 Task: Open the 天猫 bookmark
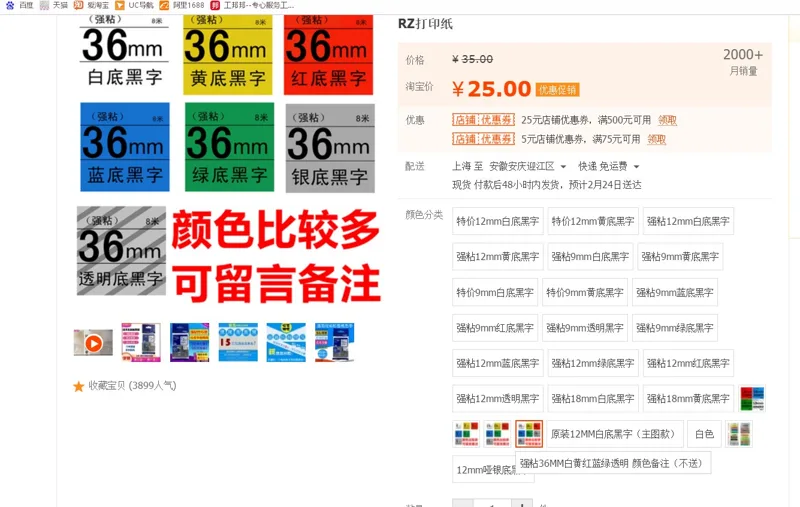click(54, 5)
